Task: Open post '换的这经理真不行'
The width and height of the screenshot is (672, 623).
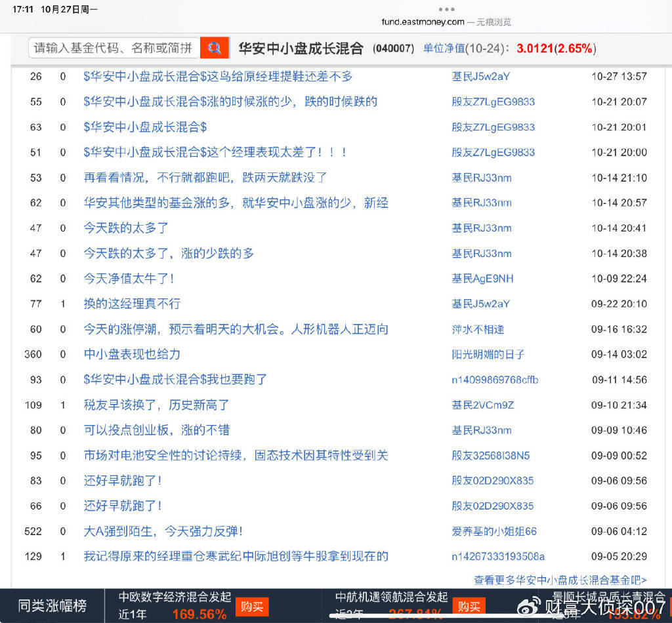Action: [132, 304]
